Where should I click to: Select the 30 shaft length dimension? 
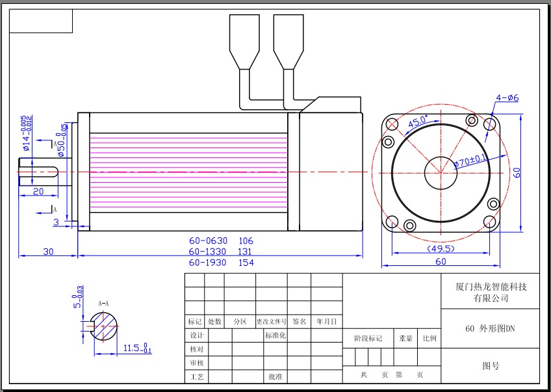pyautogui.click(x=48, y=251)
